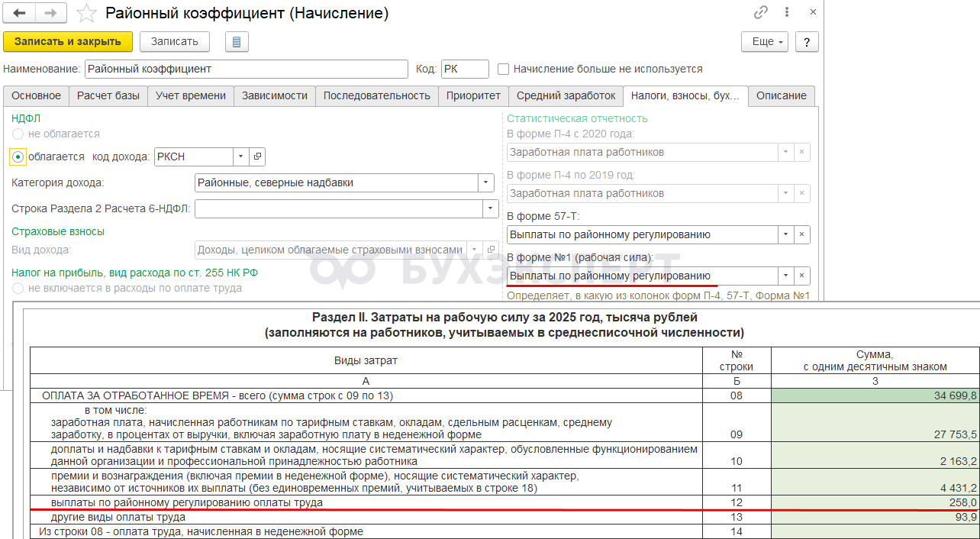This screenshot has height=539, width=980.
Task: Click the sum cell 27 753,5
Action: click(875, 422)
